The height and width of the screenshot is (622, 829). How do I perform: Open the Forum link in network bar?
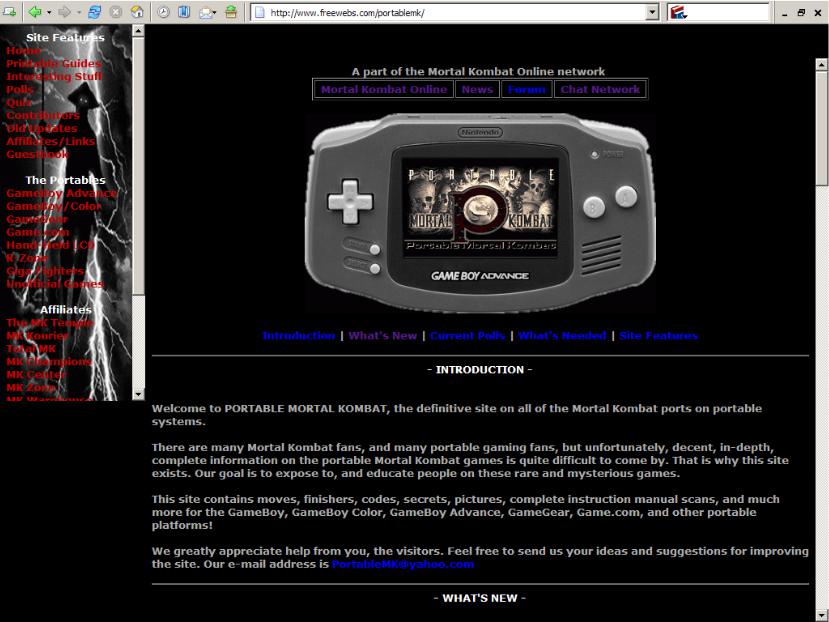(526, 89)
